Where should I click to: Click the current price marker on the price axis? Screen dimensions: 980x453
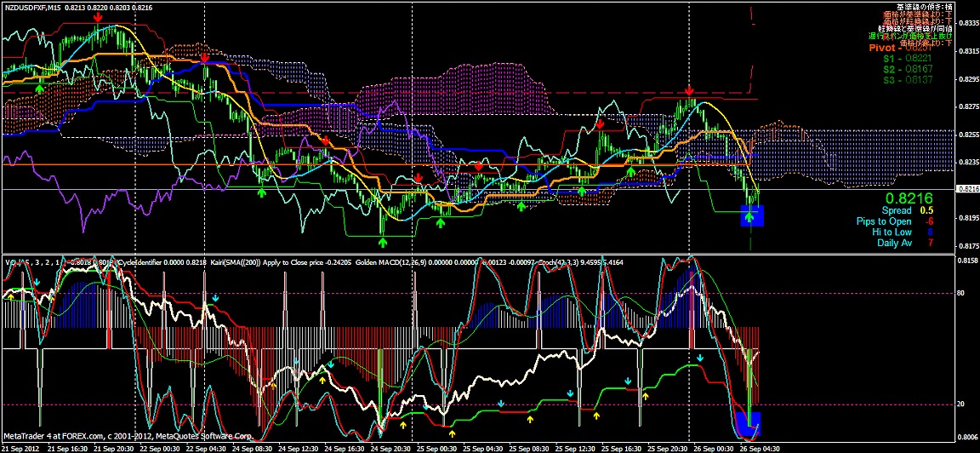click(966, 189)
